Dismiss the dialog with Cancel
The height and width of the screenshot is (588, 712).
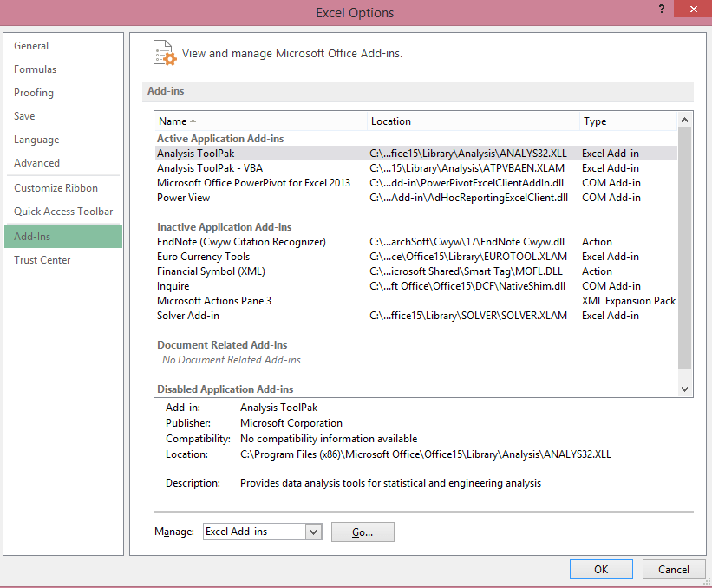coord(674,569)
